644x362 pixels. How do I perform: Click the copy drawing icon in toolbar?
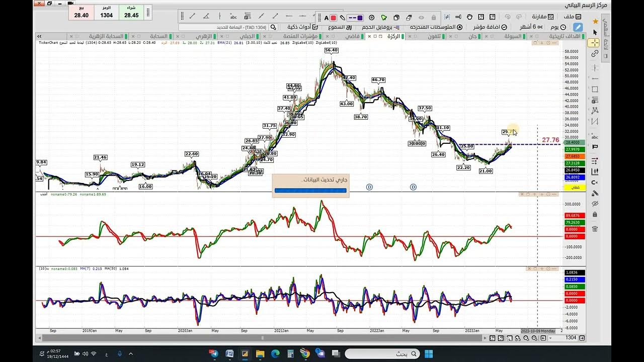coord(396,18)
